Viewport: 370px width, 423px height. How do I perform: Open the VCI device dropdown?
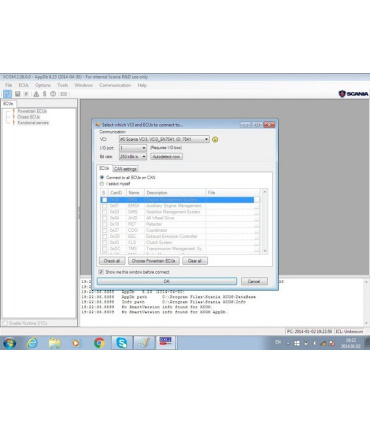point(164,139)
